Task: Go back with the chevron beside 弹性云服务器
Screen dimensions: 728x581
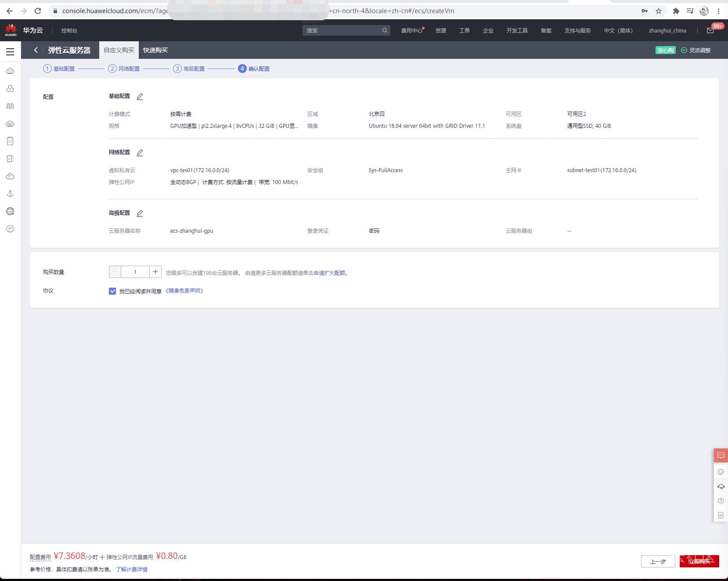Action: (x=36, y=50)
